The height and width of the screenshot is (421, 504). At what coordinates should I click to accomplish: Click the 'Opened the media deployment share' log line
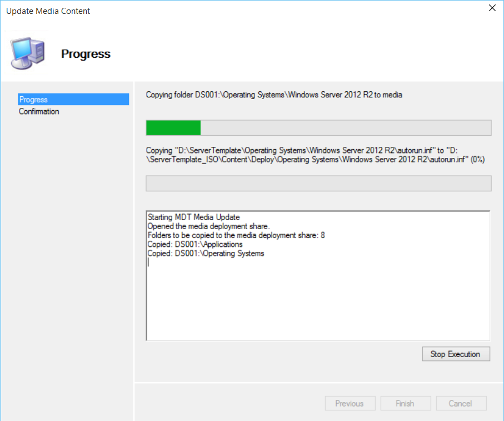tap(208, 226)
